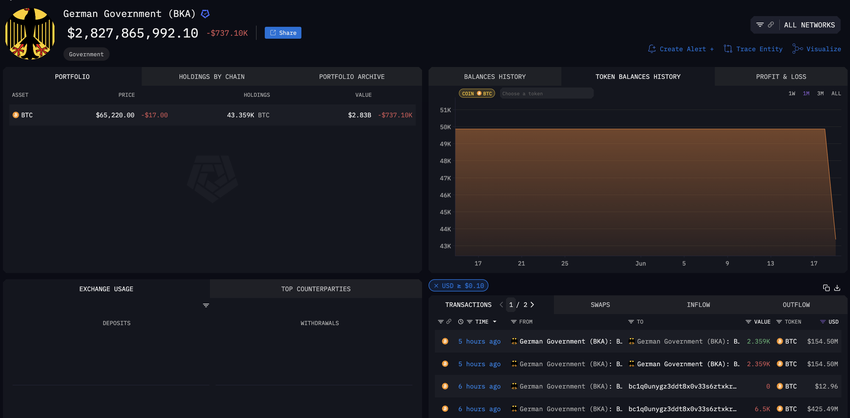
Task: Click the Visualize graph icon
Action: click(x=796, y=48)
